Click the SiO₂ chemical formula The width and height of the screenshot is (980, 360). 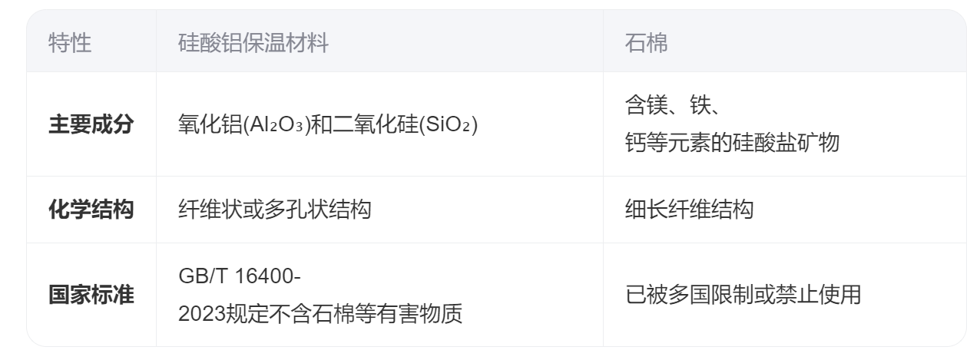445,125
